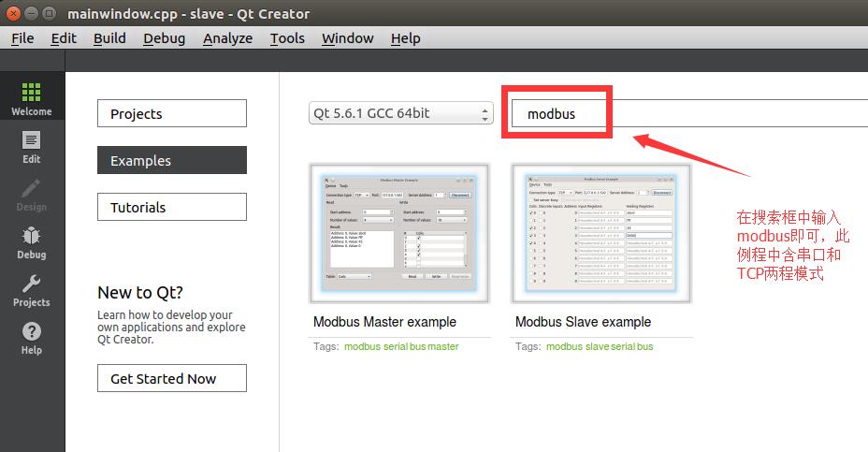
Task: Expand the Qt 5.6.1 GCC 64bit kit dropdown
Action: [x=400, y=113]
